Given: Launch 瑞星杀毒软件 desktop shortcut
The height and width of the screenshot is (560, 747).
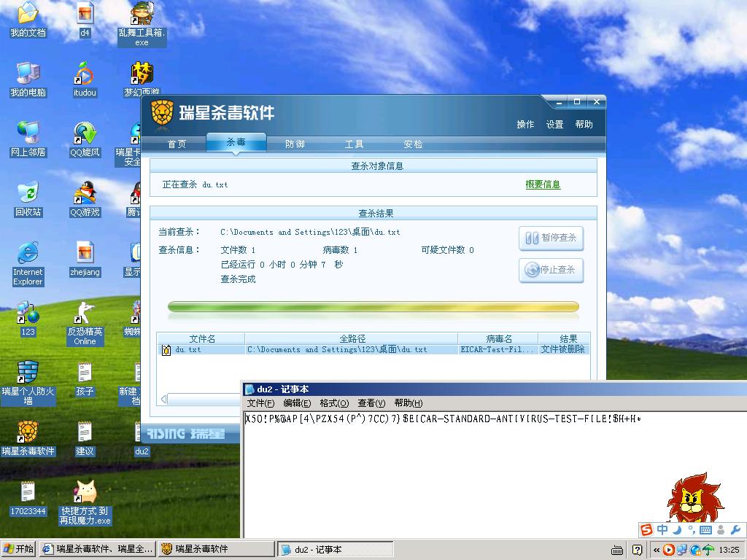Looking at the screenshot, I should pos(28,438).
